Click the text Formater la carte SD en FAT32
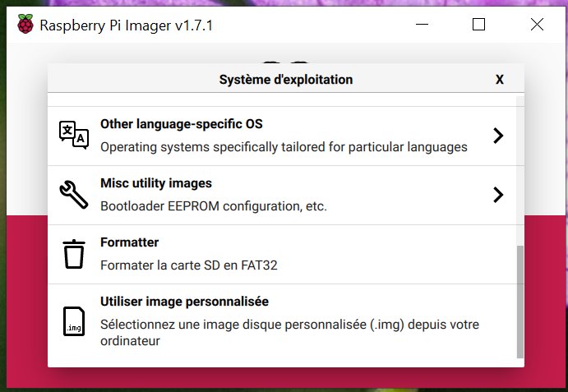The height and width of the screenshot is (392, 568). click(189, 265)
